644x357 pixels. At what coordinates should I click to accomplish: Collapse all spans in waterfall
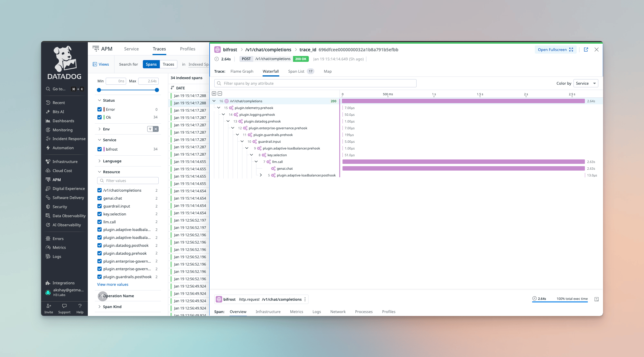[x=220, y=93]
